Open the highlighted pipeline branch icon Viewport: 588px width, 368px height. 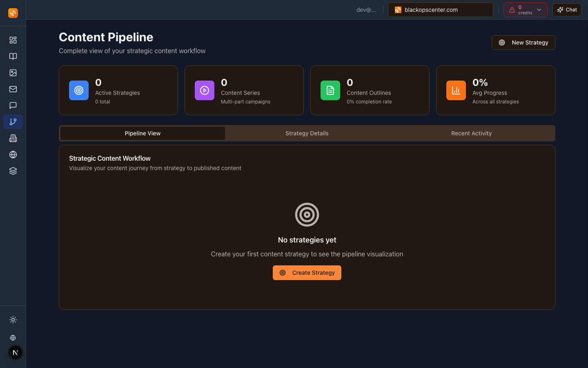[13, 122]
